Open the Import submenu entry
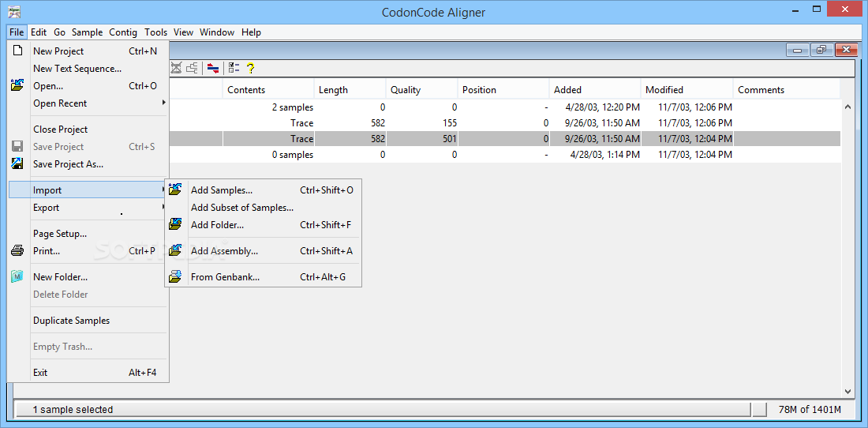Screen dimensions: 868x428 [88, 190]
